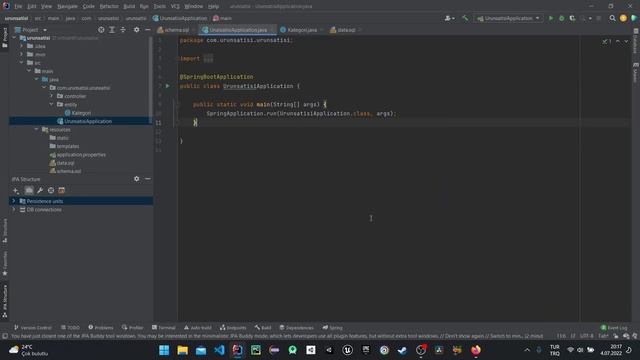The height and width of the screenshot is (360, 640).
Task: Toggle the Project side tab stripe button
Action: click(5, 38)
